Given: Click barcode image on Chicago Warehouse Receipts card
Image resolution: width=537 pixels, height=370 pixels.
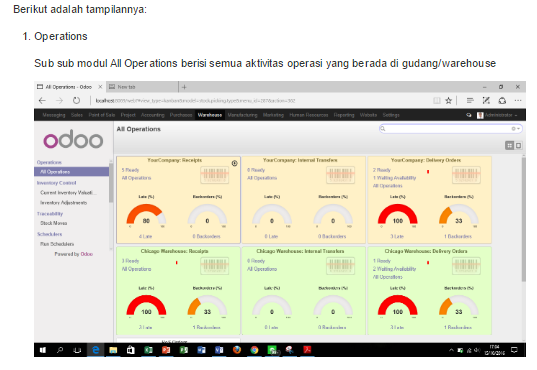Looking at the screenshot, I should click(x=215, y=266).
